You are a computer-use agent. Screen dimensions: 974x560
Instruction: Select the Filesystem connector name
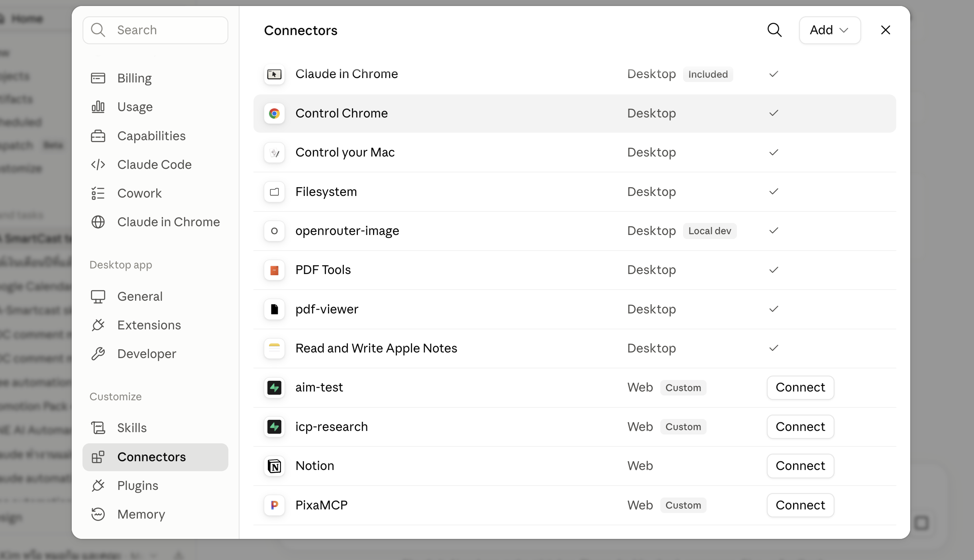click(x=326, y=192)
